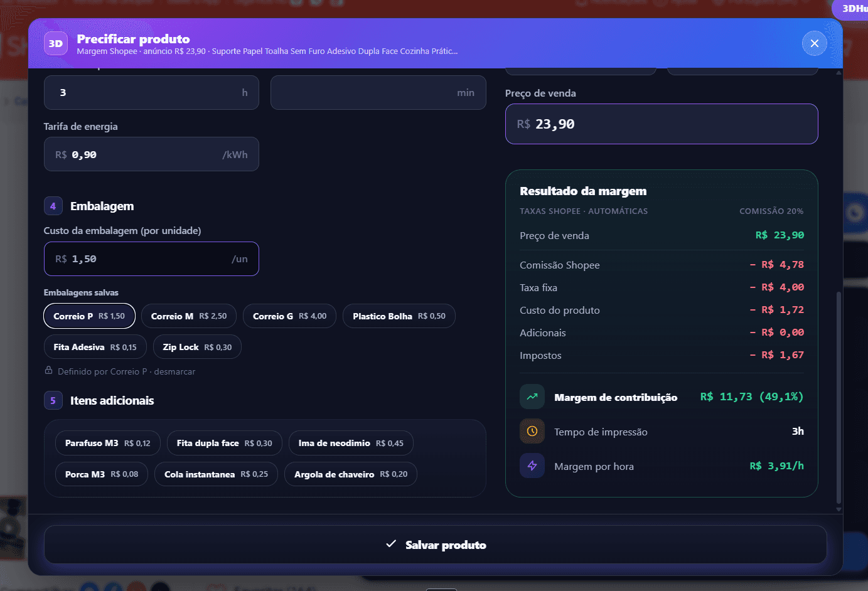Screen dimensions: 868x591
Task: Click the Comissão Shopee amount R$ 4,78
Action: pyautogui.click(x=777, y=265)
